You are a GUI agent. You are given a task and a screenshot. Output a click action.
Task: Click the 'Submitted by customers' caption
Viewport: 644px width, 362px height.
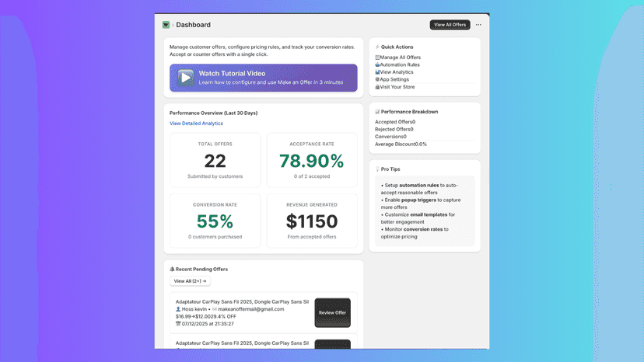click(215, 176)
